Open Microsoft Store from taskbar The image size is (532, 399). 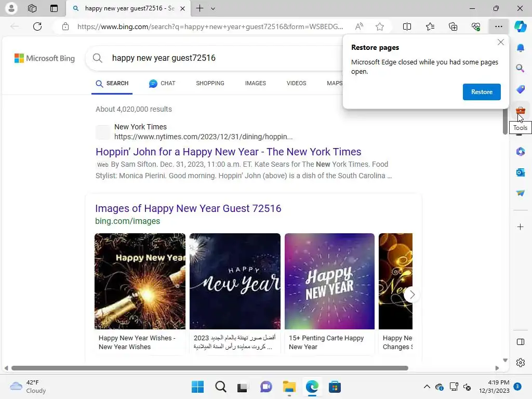335,387
